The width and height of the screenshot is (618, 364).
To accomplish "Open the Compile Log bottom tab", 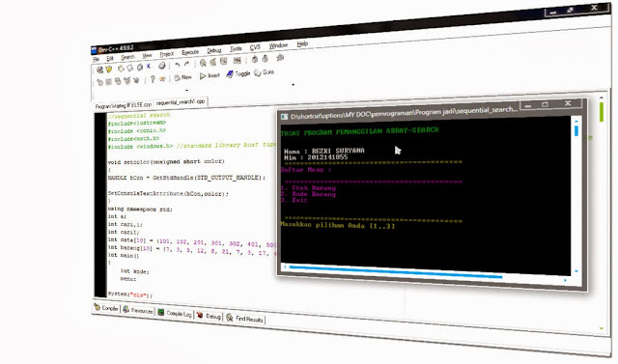I will point(176,313).
